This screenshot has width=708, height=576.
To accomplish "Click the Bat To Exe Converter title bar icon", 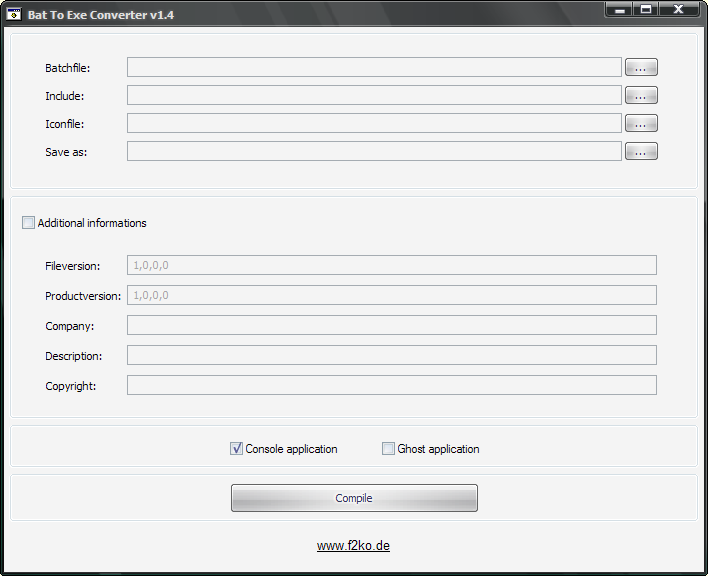I will coord(14,14).
